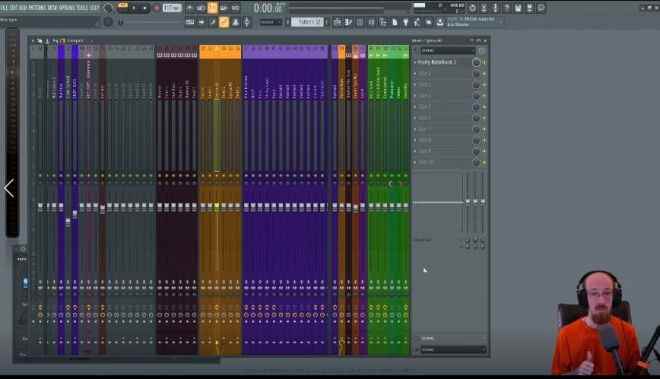Click the download-tray icon at the end of the second toolbar row

coord(440,22)
